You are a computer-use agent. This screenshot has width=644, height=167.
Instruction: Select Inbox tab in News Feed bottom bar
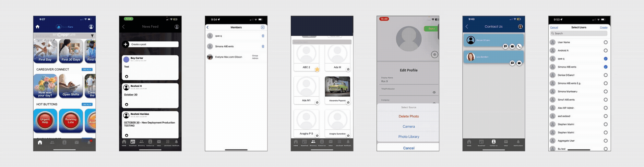click(159, 143)
